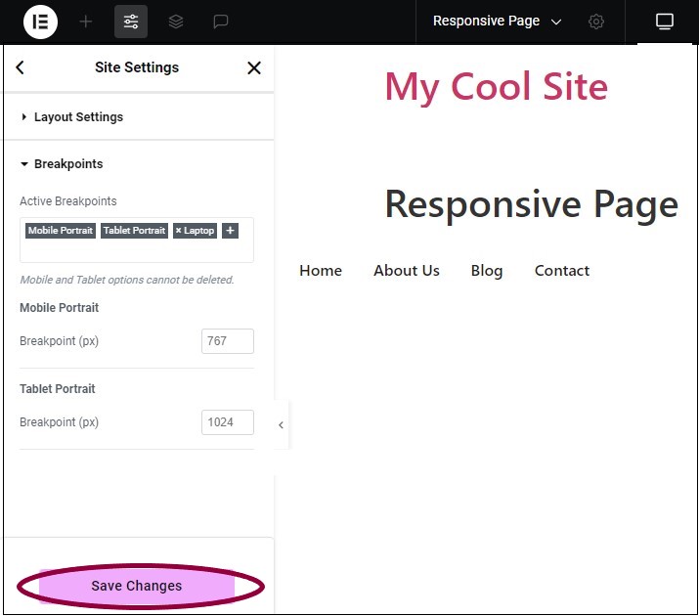Open the Structure layers icon
This screenshot has height=616, width=699.
pos(176,22)
